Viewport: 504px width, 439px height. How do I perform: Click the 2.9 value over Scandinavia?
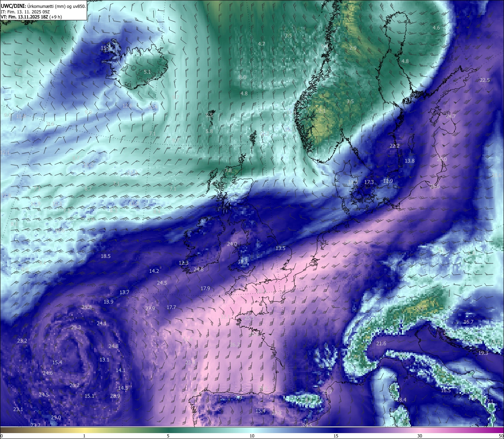[353, 48]
